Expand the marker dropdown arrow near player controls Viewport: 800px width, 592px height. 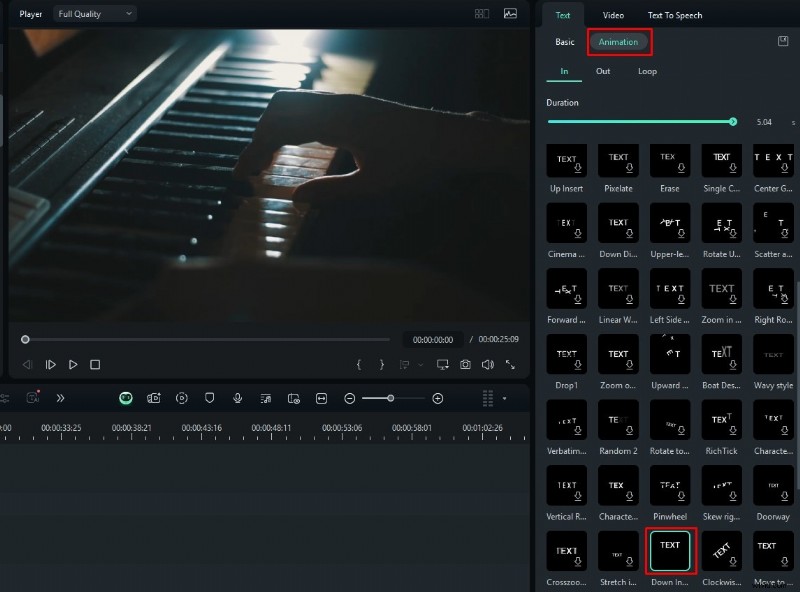coord(420,365)
